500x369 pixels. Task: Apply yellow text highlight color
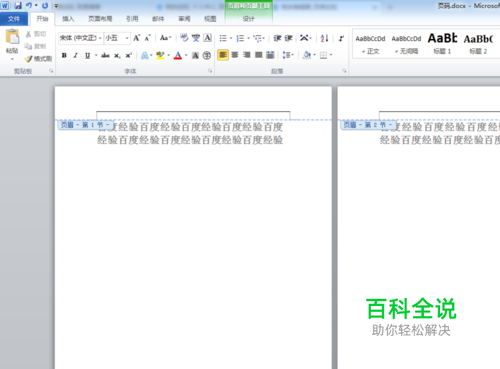[x=160, y=55]
